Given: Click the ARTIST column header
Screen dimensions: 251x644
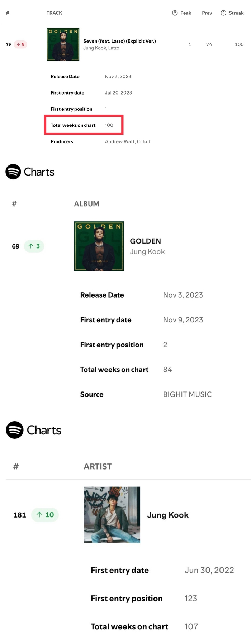Looking at the screenshot, I should [x=98, y=466].
